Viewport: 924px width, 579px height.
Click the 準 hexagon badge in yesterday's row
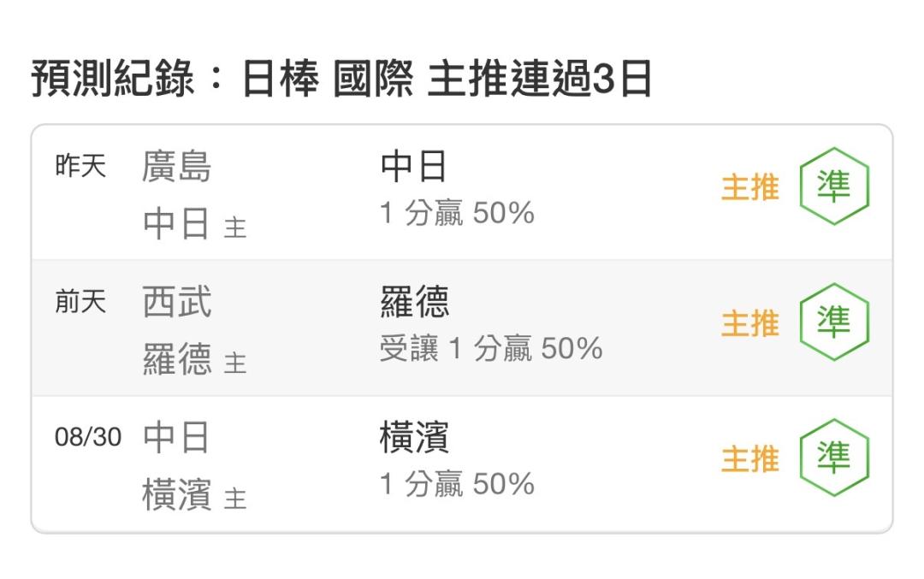point(834,186)
